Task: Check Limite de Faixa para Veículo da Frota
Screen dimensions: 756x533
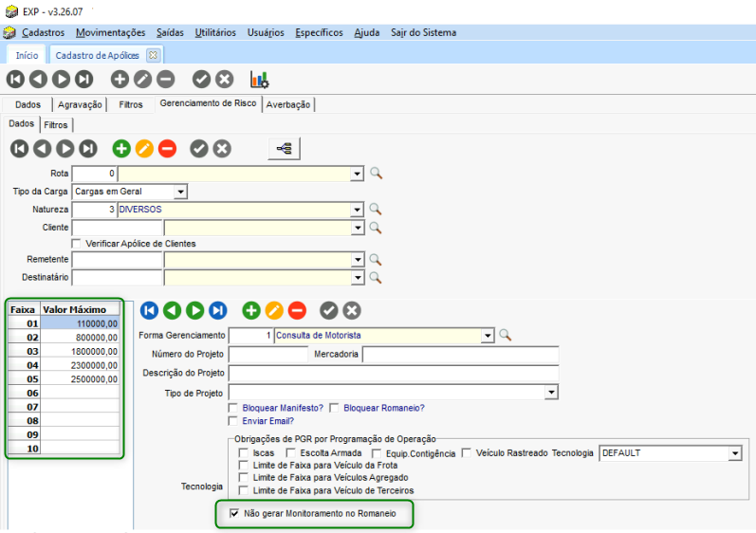Action: pos(244,465)
